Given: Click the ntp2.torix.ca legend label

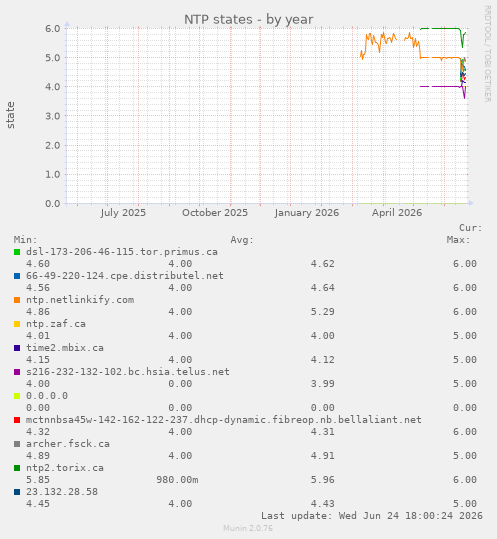Looking at the screenshot, I should pyautogui.click(x=65, y=468).
